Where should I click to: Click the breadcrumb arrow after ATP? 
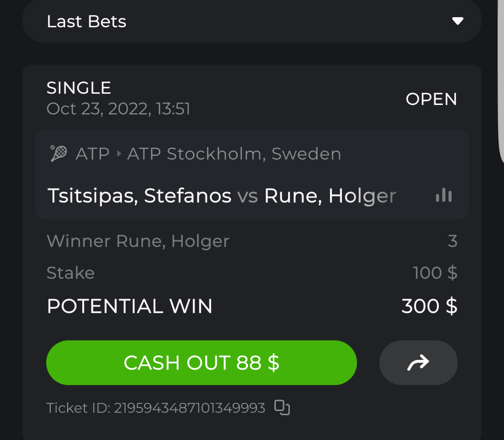coord(119,154)
